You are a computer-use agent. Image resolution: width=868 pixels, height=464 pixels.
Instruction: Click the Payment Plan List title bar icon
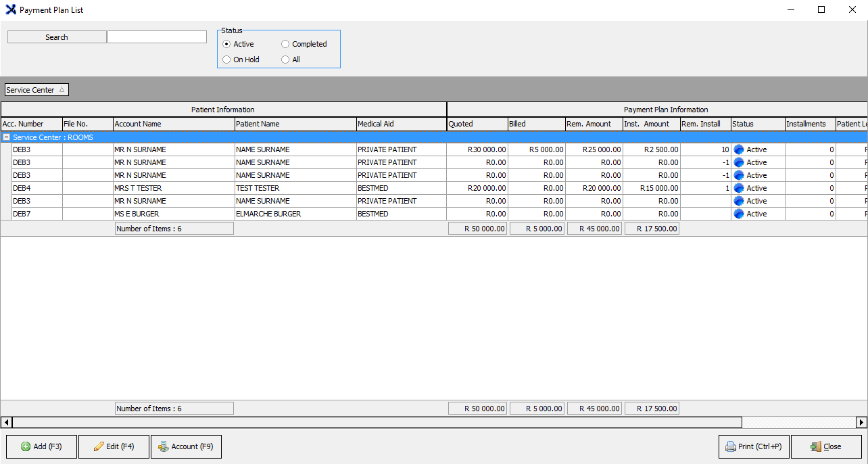click(10, 10)
